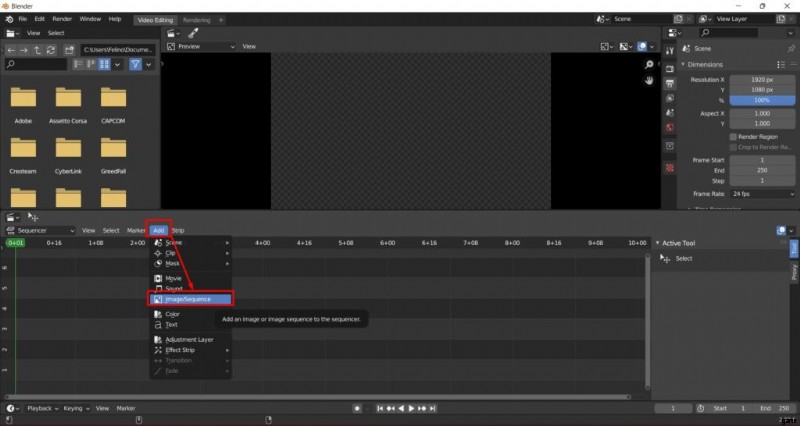Open the Adobe folder

pyautogui.click(x=24, y=101)
